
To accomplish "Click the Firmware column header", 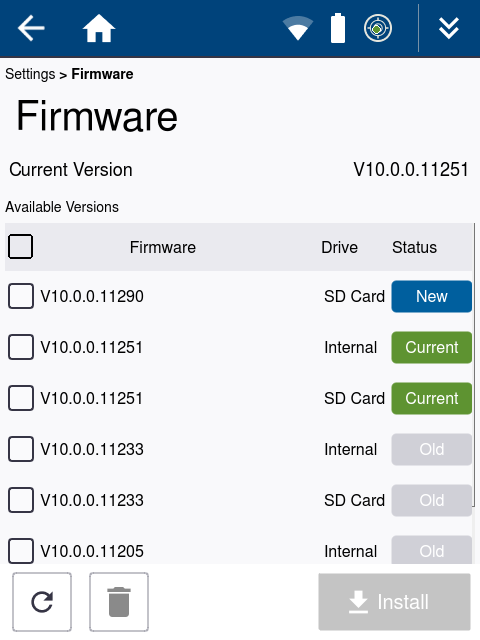I will 162,247.
